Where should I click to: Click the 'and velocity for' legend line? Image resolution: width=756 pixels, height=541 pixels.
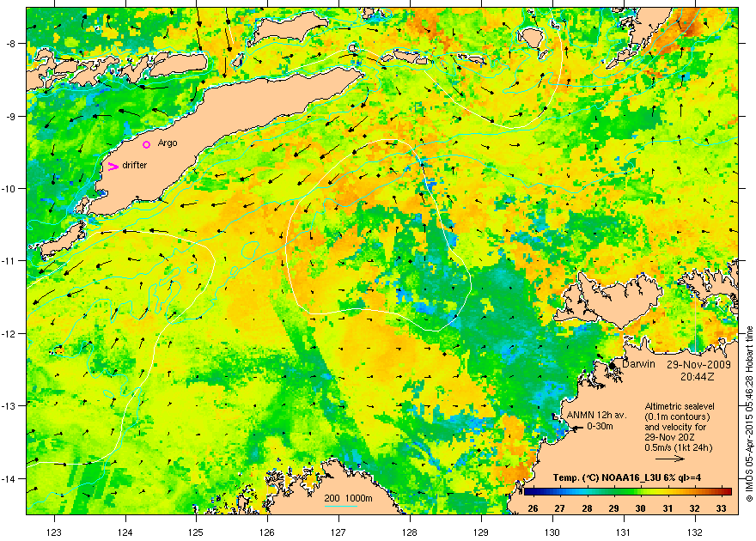(675, 427)
